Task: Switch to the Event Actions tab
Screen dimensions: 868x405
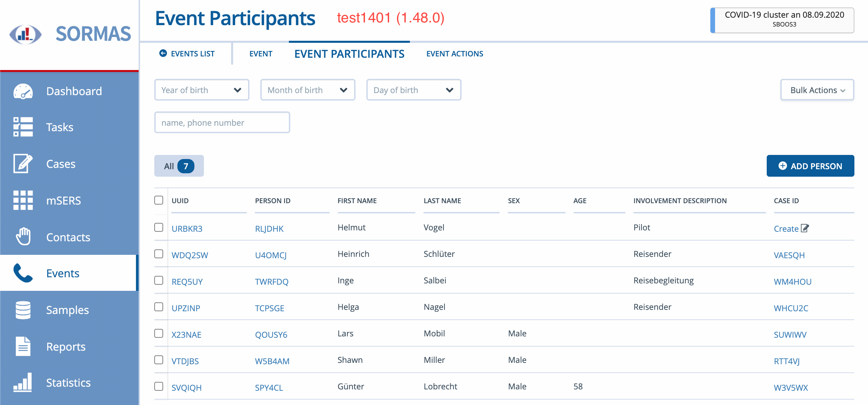Action: pyautogui.click(x=455, y=54)
